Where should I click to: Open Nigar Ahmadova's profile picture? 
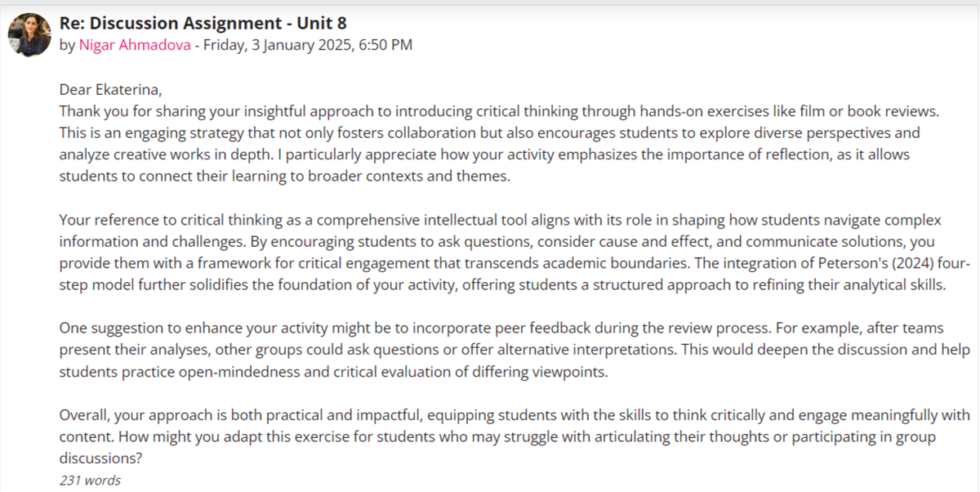tap(29, 34)
